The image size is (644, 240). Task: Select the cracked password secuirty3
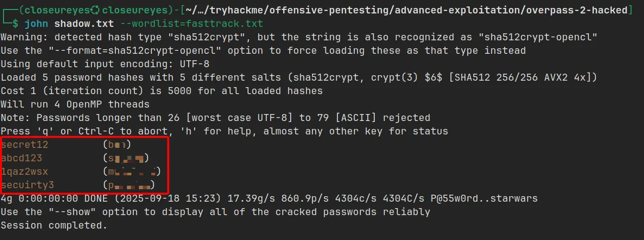[x=27, y=185]
